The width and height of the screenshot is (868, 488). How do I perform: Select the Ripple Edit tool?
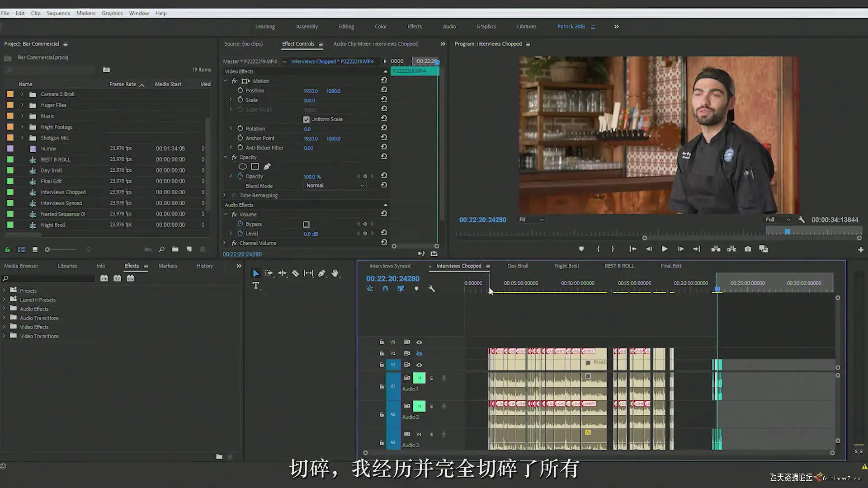click(282, 273)
